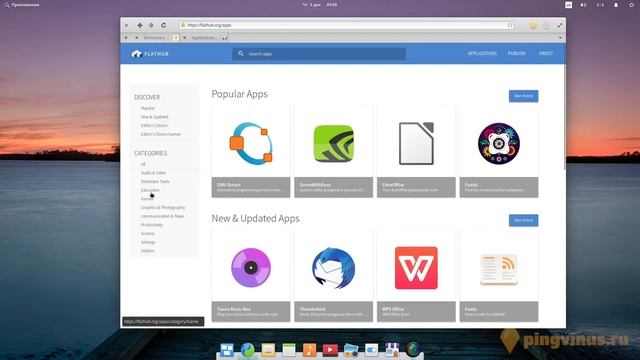Launch Mail from dock

click(x=268, y=350)
